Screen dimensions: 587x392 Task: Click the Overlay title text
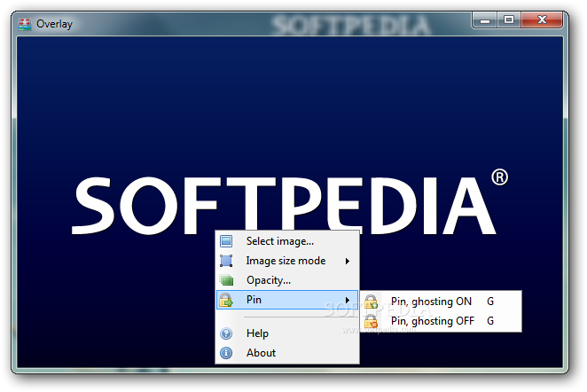pos(54,24)
